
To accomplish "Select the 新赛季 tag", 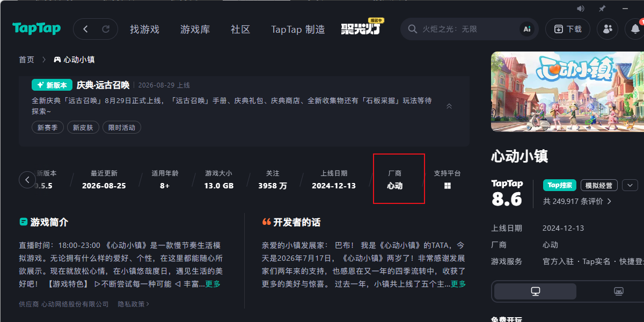I will tap(48, 127).
